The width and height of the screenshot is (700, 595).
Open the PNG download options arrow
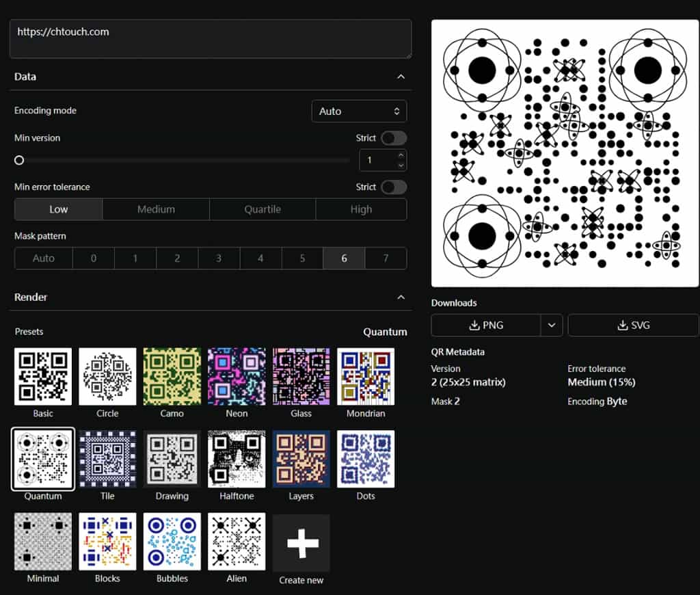[552, 325]
